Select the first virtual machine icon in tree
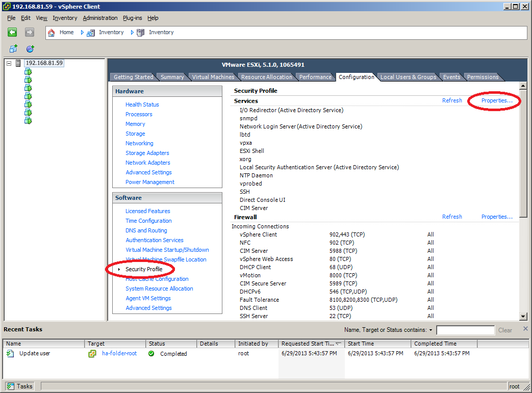Viewport: 532px width, 393px height. (x=28, y=71)
